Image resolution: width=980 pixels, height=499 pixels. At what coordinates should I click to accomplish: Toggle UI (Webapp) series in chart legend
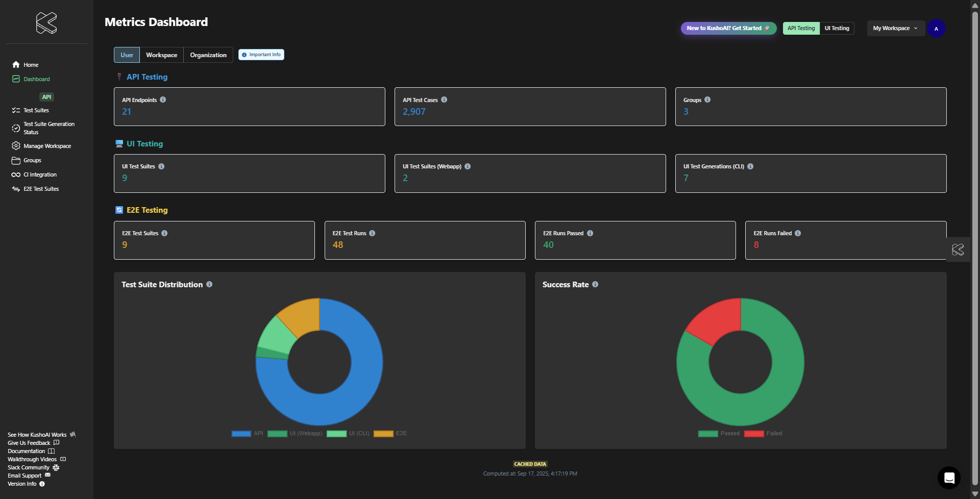click(295, 434)
